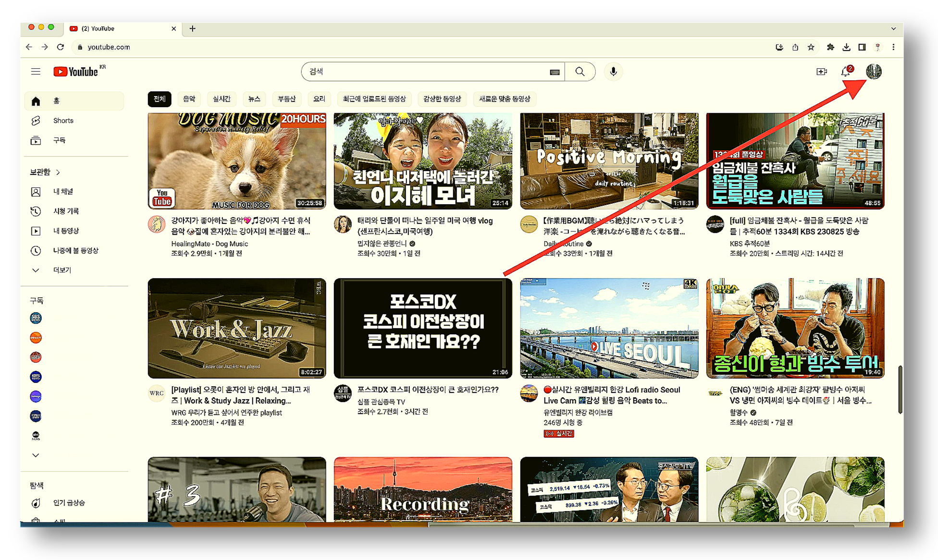Bookmark this page with star icon
This screenshot has height=560, width=938.
(811, 47)
